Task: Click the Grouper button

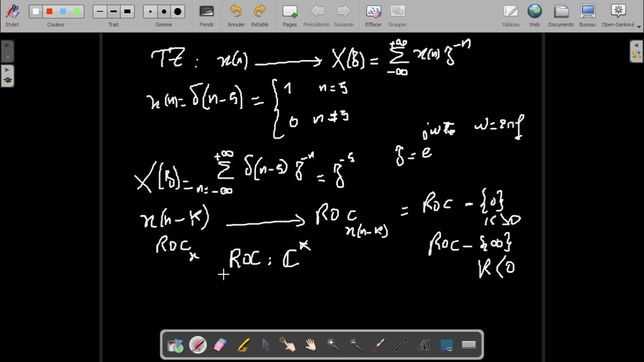Action: (397, 15)
